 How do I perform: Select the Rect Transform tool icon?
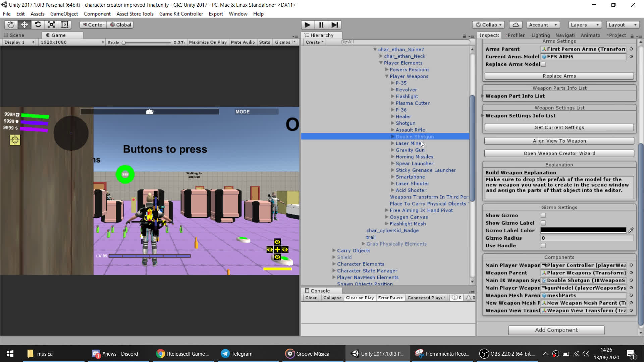click(x=65, y=25)
